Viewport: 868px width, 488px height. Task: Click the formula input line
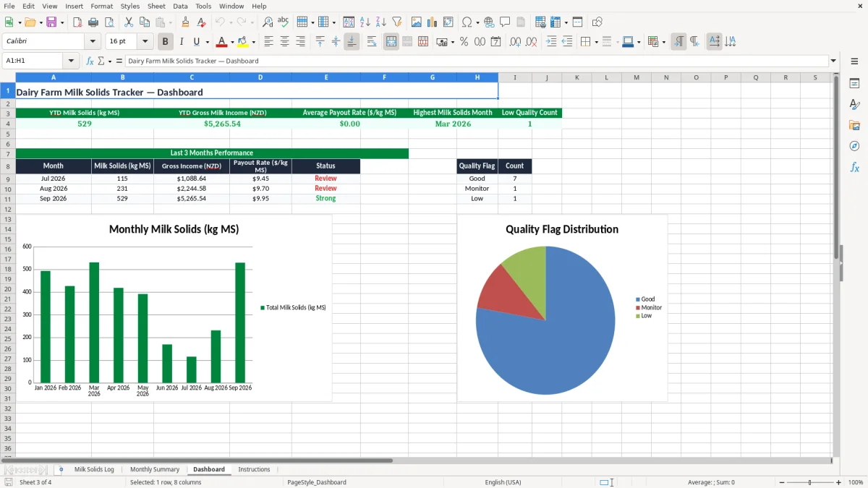coord(477,61)
